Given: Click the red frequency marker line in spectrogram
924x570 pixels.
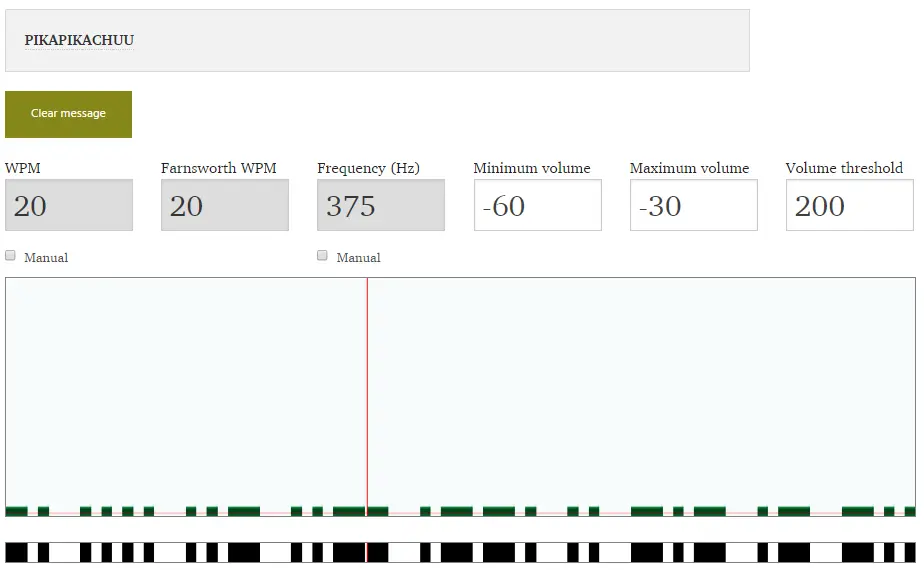Looking at the screenshot, I should pyautogui.click(x=367, y=400).
